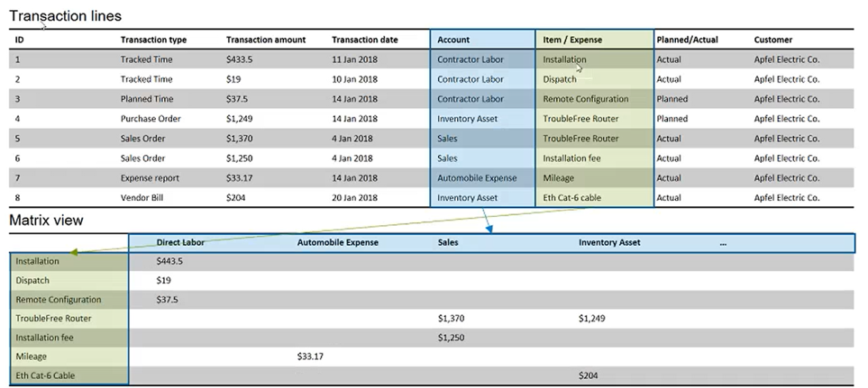The image size is (868, 388).
Task: Click Remote Configuration row label in Matrix view
Action: [59, 300]
